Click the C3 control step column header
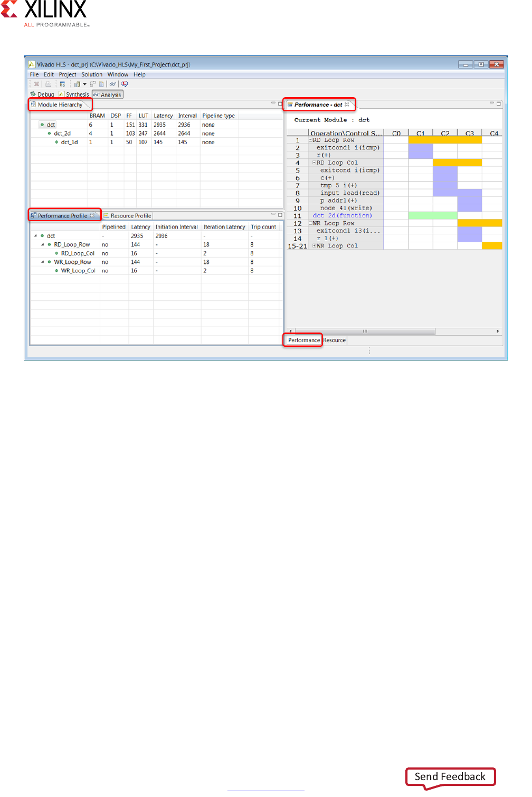The width and height of the screenshot is (532, 797). point(470,133)
